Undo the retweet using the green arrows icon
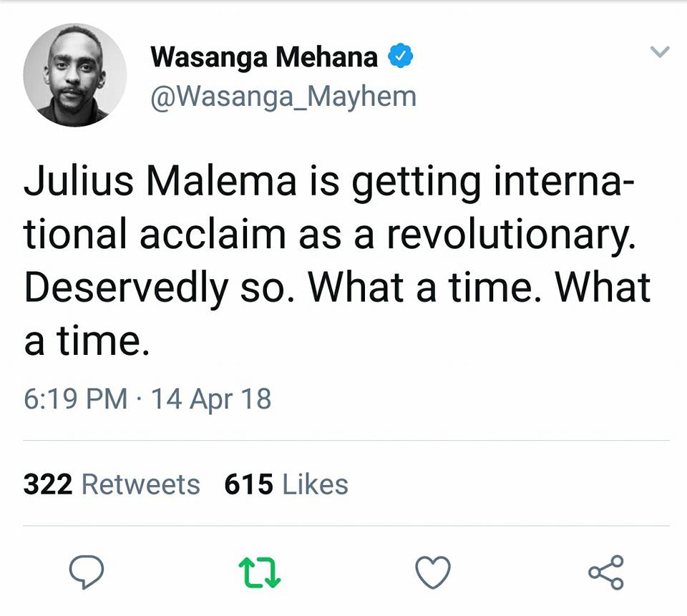687x616 pixels. [259, 572]
